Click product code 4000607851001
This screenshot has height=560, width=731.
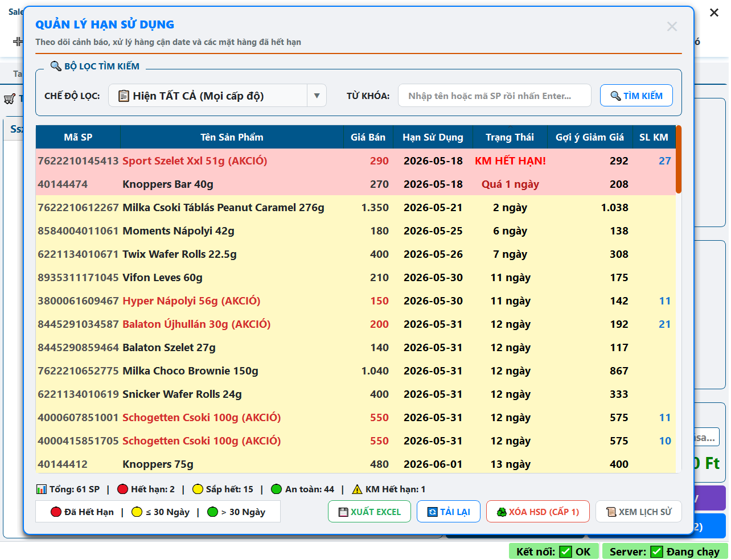tap(78, 418)
